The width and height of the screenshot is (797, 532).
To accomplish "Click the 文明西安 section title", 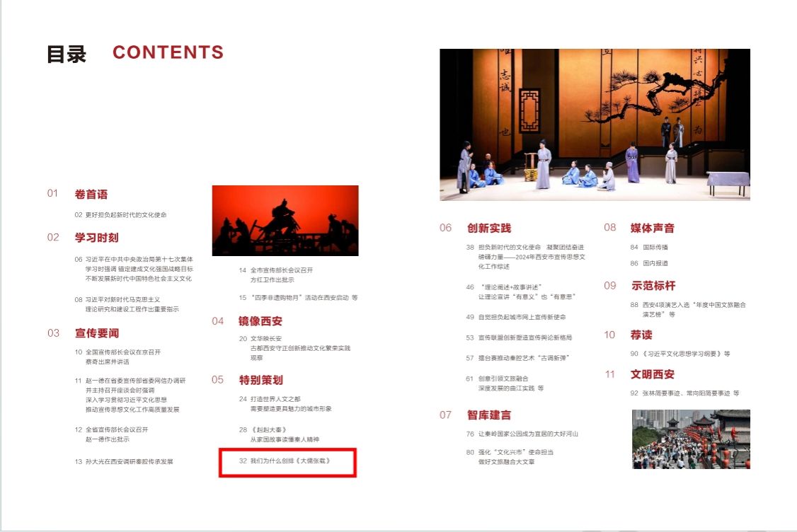I will click(652, 374).
